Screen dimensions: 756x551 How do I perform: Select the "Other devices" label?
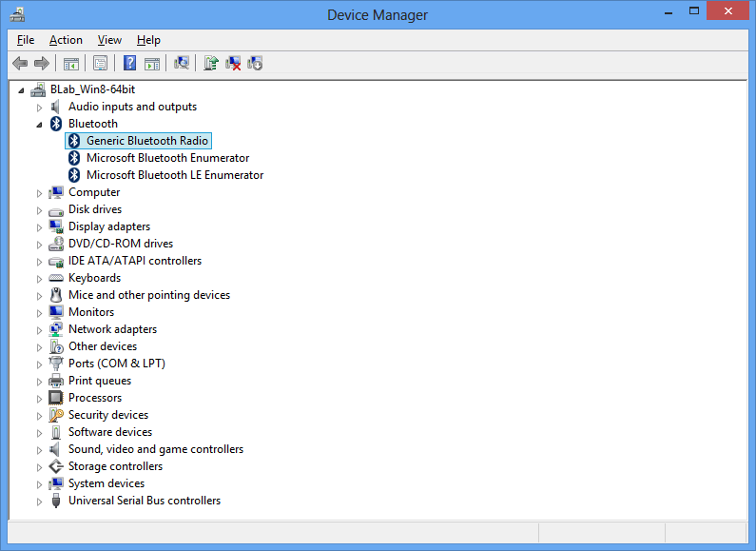(x=102, y=346)
